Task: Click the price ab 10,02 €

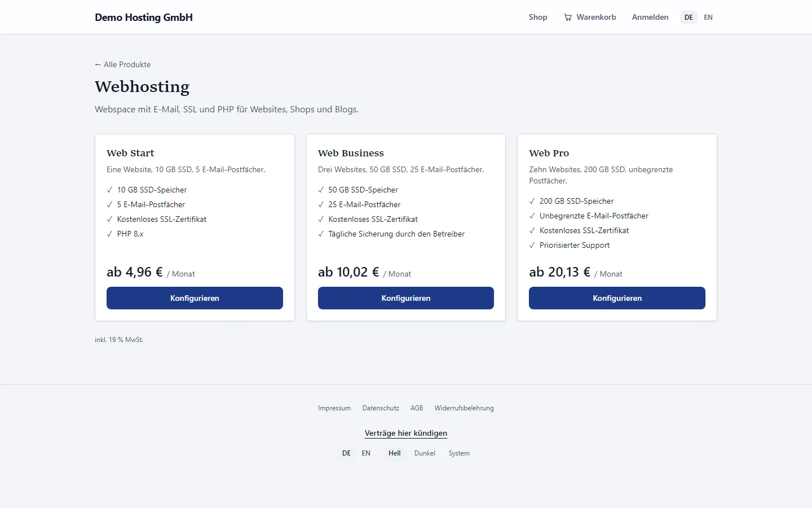Action: tap(348, 272)
